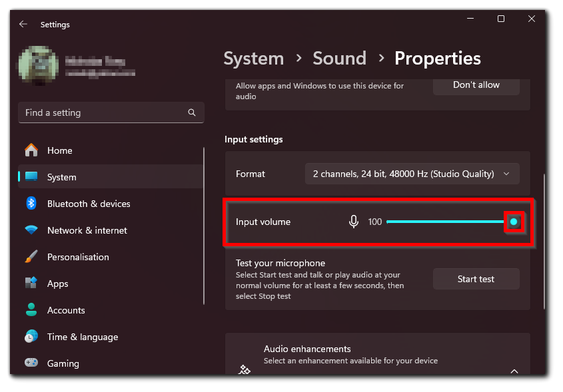Screen dimensions: 563x392
Task: Select System in the breadcrumb path
Action: [254, 59]
